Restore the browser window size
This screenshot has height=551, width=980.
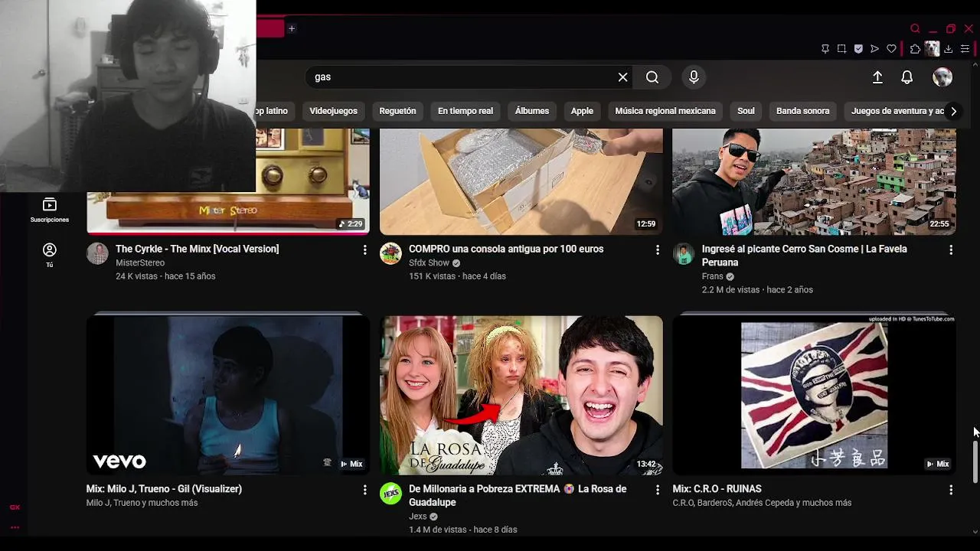coord(951,28)
